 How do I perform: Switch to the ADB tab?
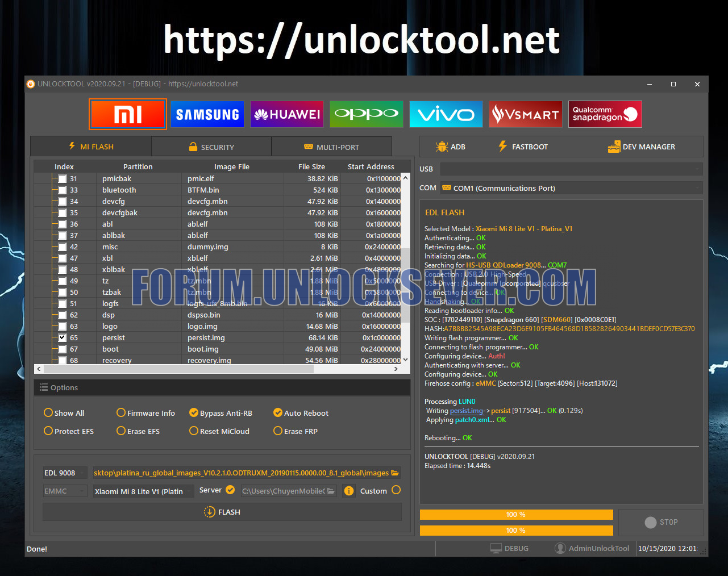click(451, 147)
